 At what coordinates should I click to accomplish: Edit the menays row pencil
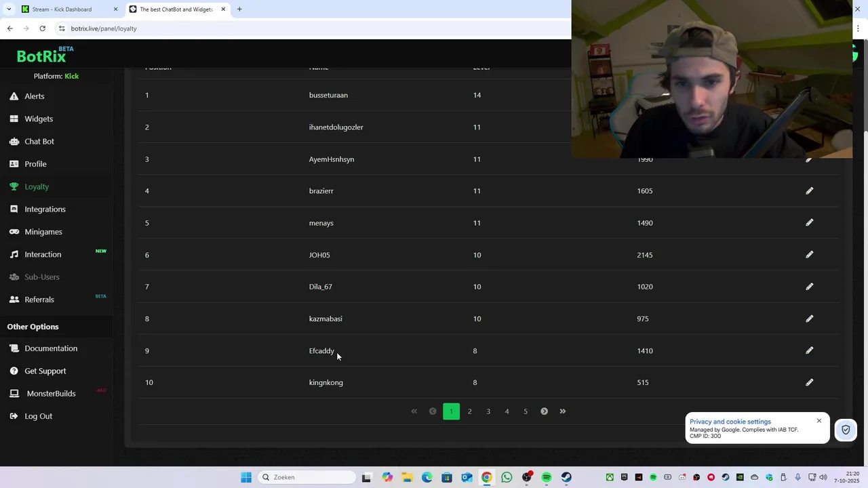809,223
